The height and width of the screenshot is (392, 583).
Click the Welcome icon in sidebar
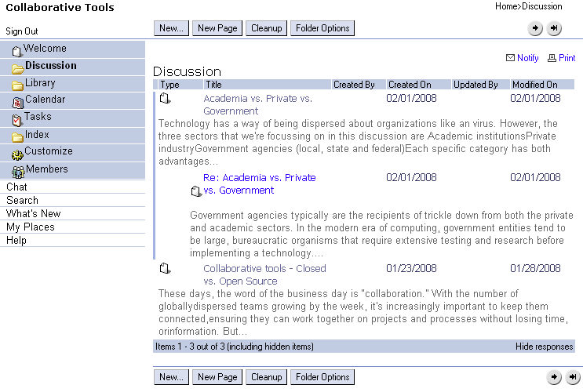[17, 51]
